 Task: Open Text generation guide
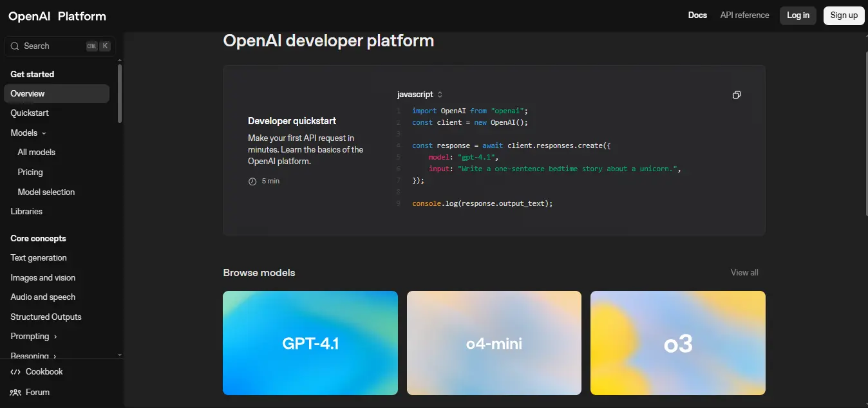tap(39, 258)
